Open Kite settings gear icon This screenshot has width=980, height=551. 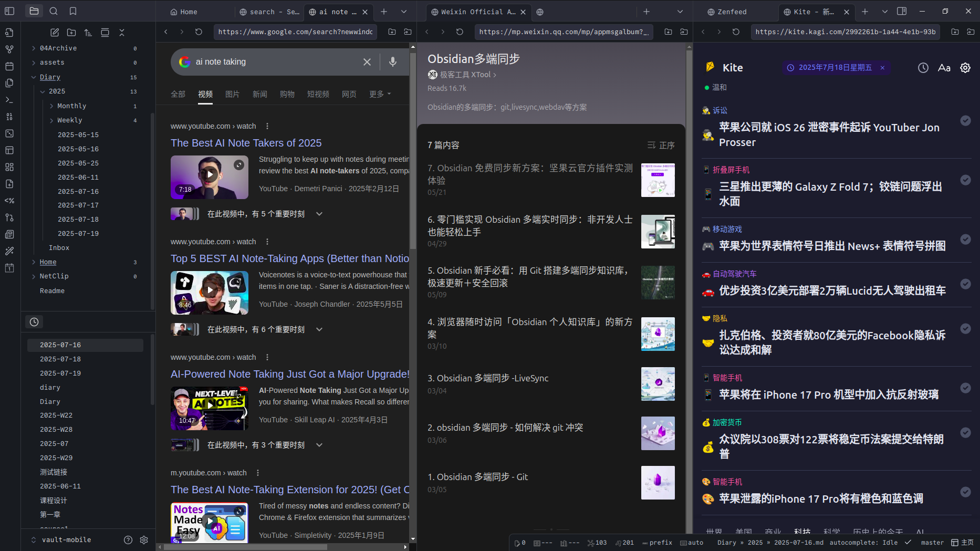pyautogui.click(x=965, y=68)
